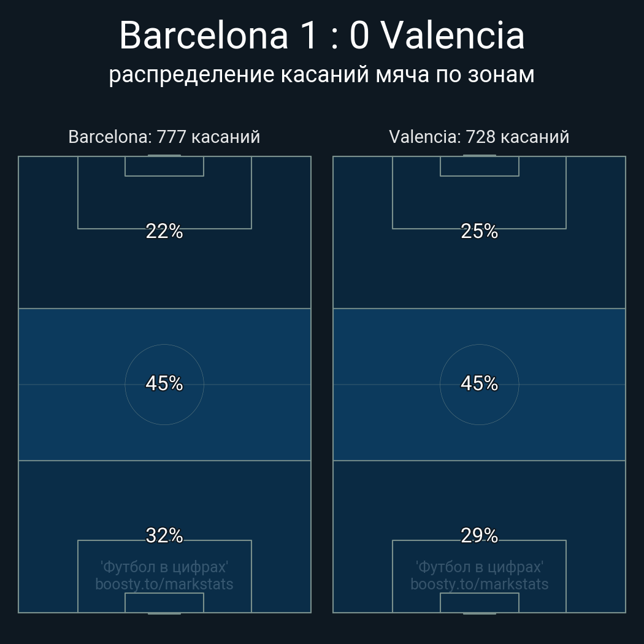Click the score "1 : 0" in the title
This screenshot has width=644, height=644.
pyautogui.click(x=335, y=36)
